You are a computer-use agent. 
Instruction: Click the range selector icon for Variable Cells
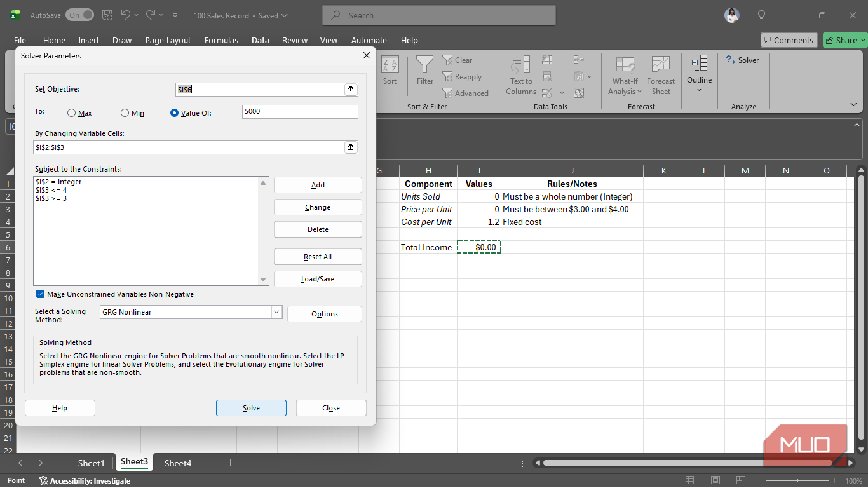[x=351, y=147]
